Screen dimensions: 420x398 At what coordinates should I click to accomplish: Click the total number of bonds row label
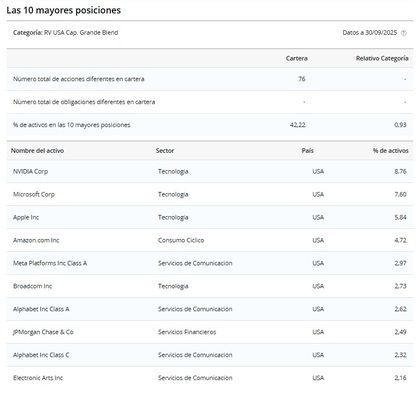(84, 102)
